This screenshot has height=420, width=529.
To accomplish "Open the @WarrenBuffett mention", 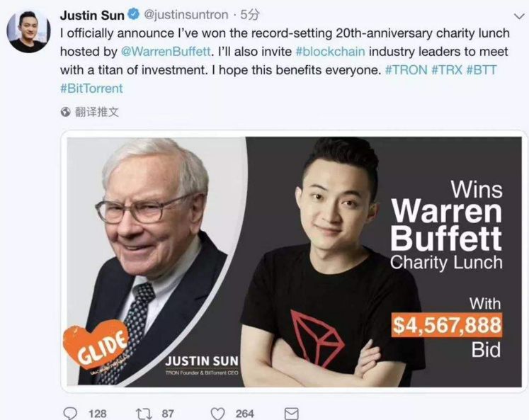I will click(166, 52).
